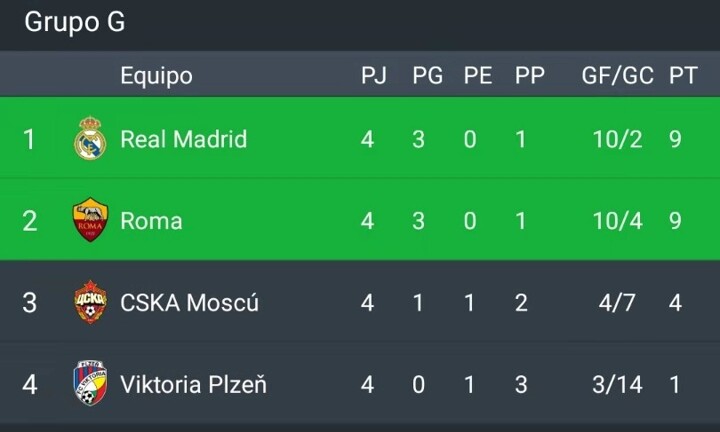
Task: Tap Roma's 10/4 goal difference cell
Action: [x=618, y=221]
